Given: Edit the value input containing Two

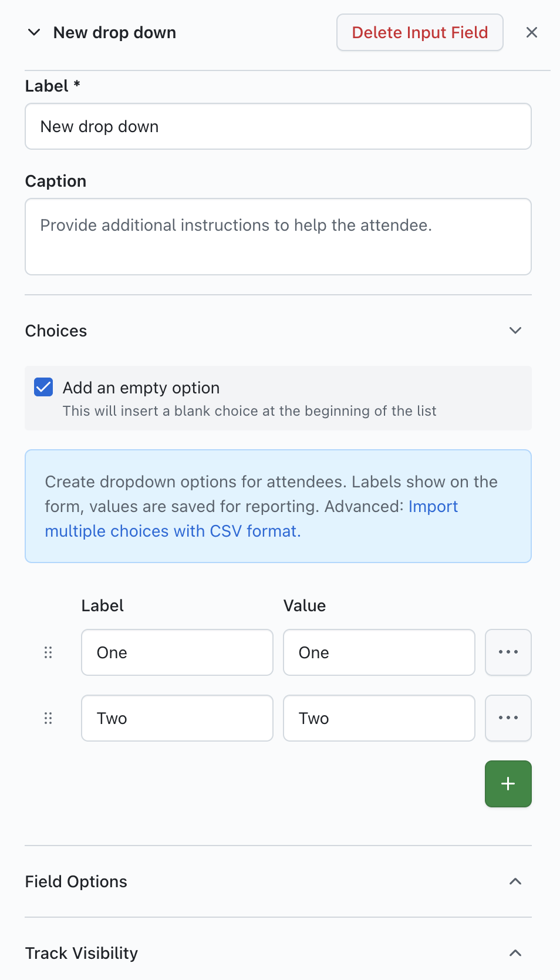Looking at the screenshot, I should pos(379,718).
